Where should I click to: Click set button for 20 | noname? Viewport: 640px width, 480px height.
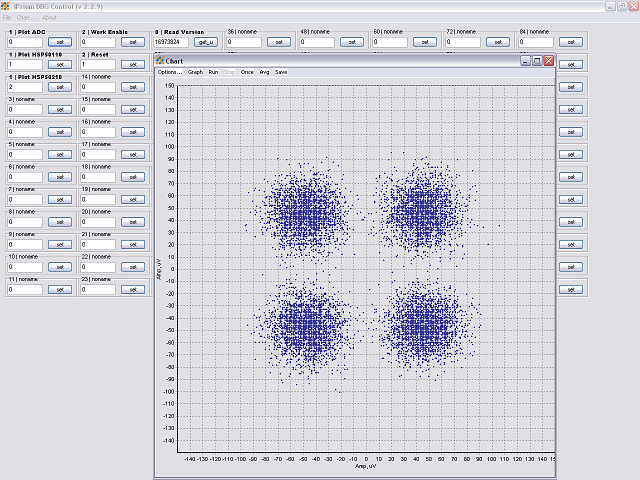coord(133,222)
